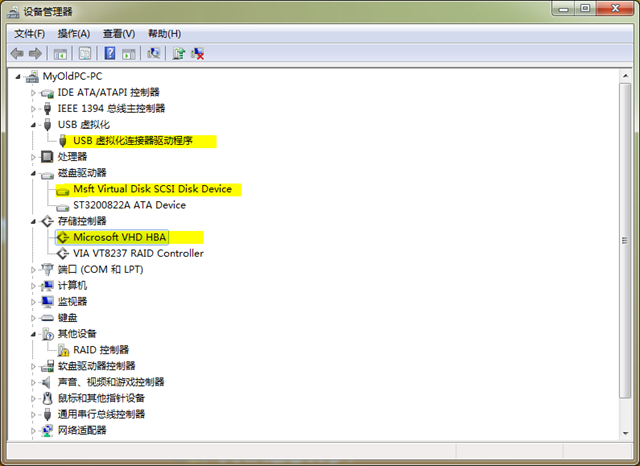Click the IEEE 1394 bus controller icon

[x=47, y=109]
